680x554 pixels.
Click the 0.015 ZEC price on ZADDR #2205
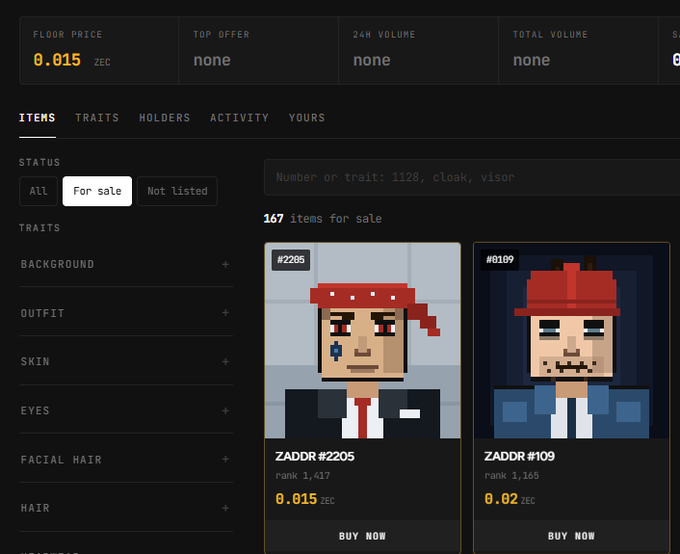[x=305, y=499]
